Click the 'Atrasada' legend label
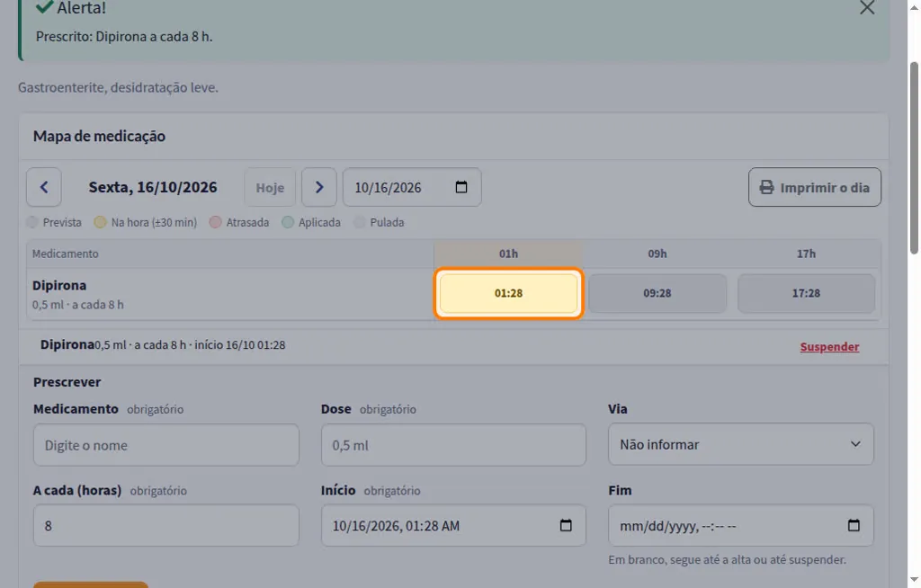Screen dimensions: 921x588 [x=247, y=223]
